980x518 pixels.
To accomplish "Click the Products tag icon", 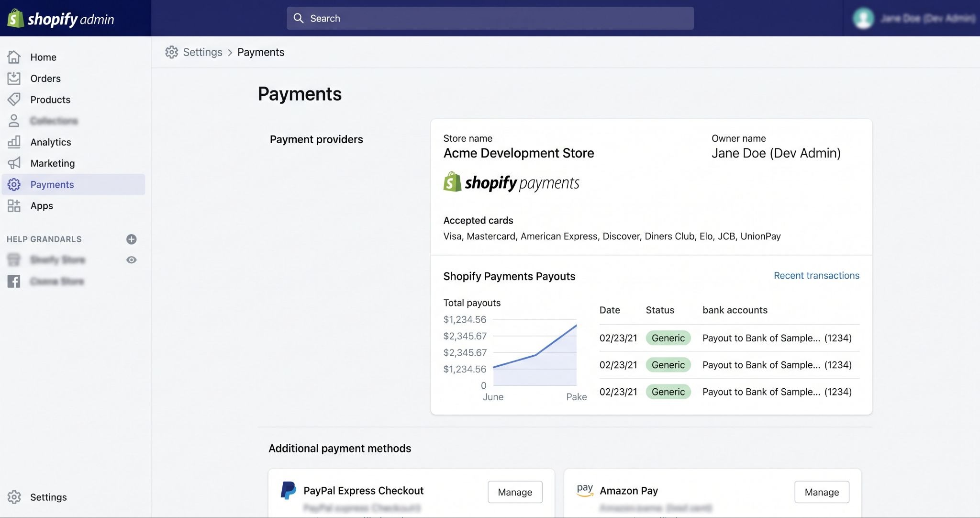I will click(14, 100).
